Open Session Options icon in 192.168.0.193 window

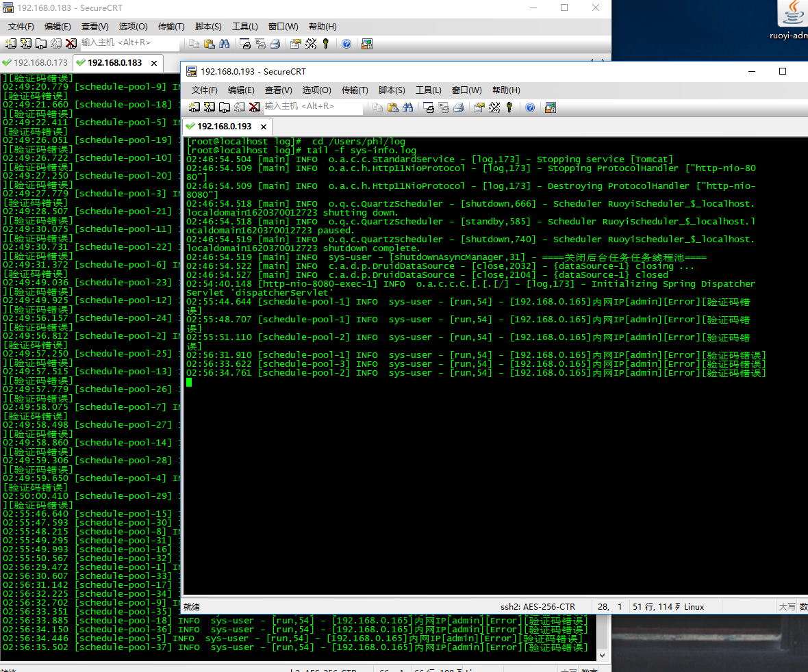[479, 107]
